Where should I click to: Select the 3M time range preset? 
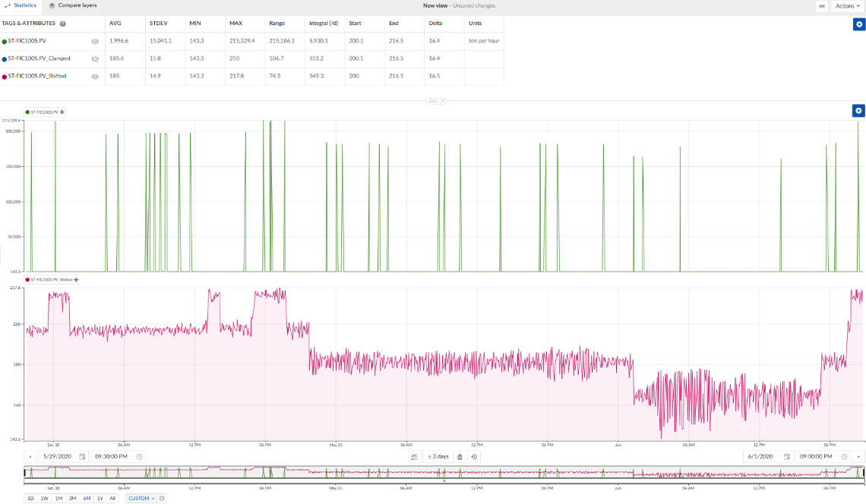72,499
